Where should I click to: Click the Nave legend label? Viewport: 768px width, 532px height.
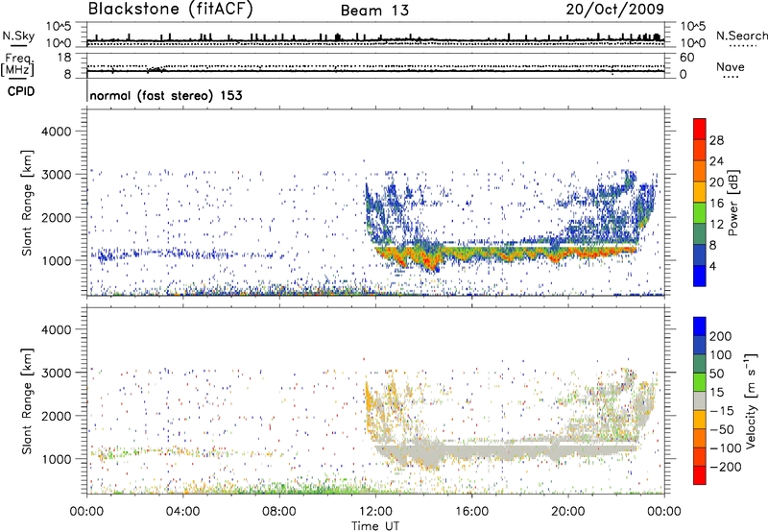[x=731, y=66]
